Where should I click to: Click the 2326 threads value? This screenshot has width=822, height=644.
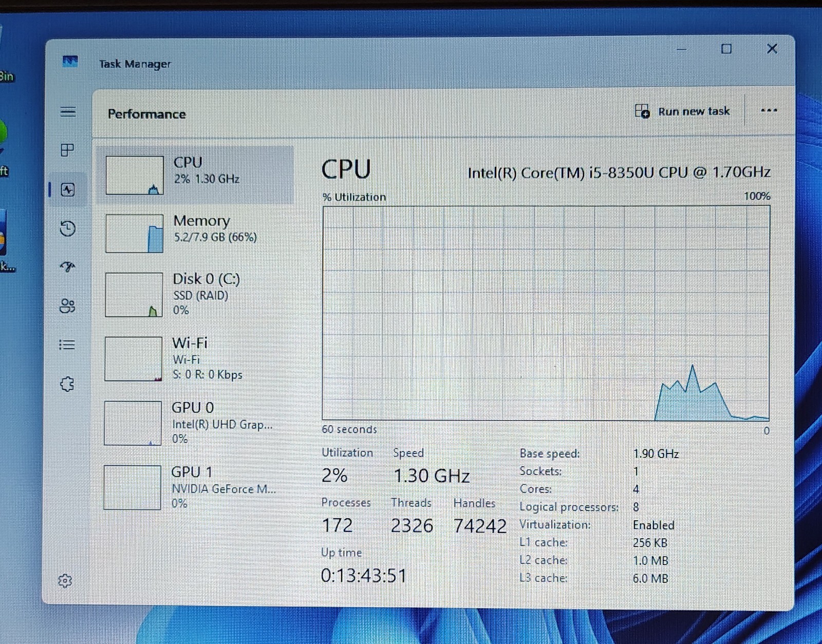pyautogui.click(x=412, y=526)
